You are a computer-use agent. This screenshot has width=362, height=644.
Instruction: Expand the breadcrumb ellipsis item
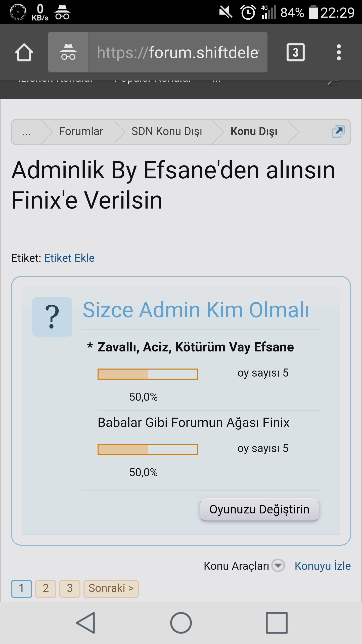26,132
